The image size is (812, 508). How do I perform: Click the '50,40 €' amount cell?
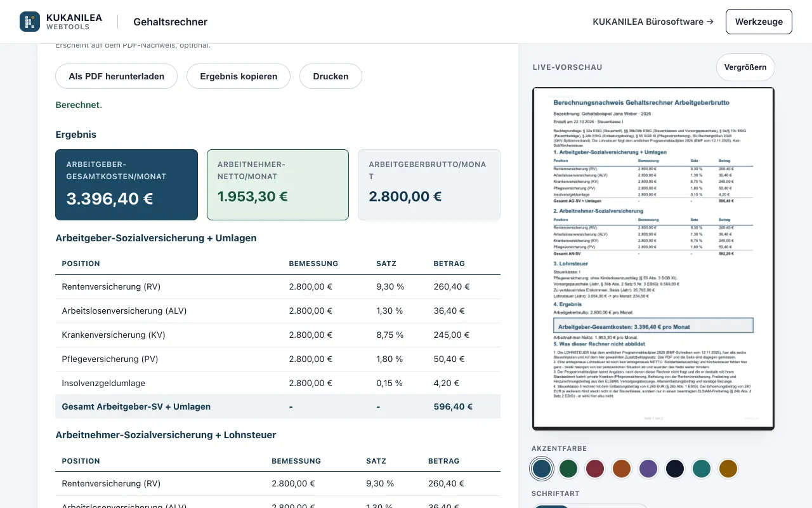pos(449,359)
